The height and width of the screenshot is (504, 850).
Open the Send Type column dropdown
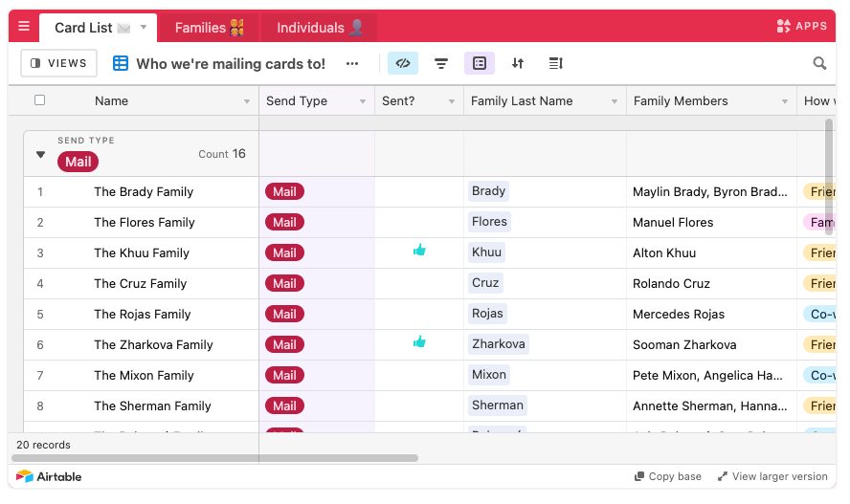[x=363, y=101]
